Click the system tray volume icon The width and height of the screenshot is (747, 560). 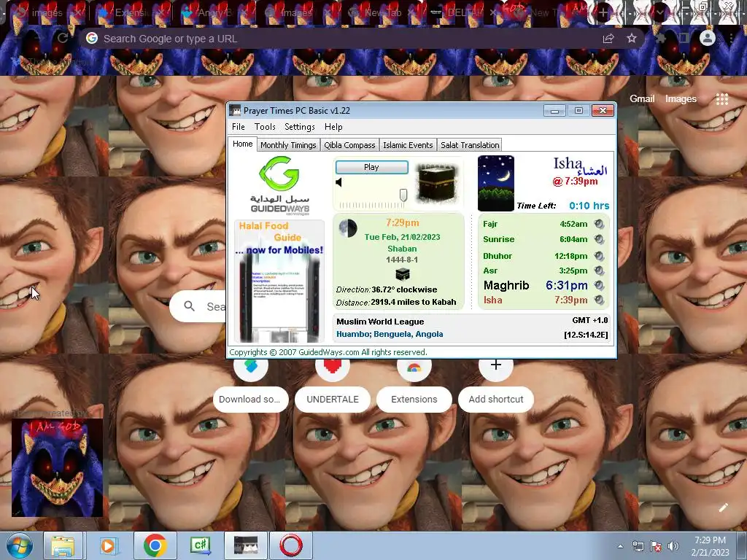click(x=673, y=546)
